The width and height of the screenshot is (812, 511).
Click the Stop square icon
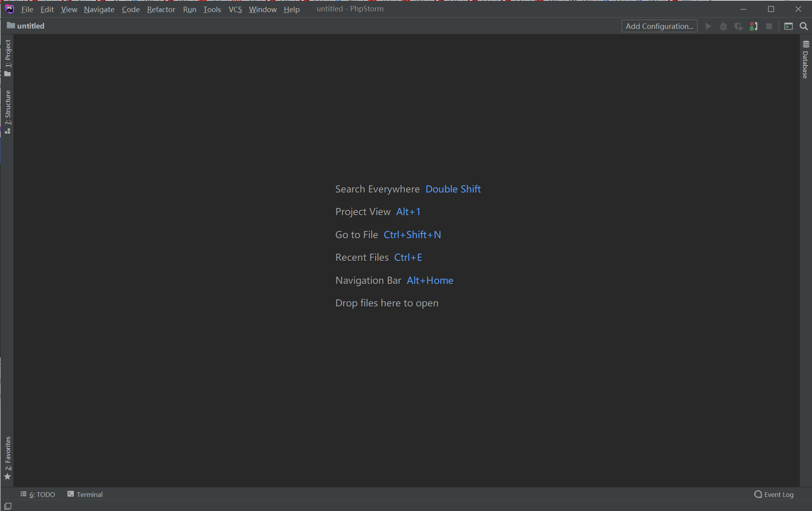pos(769,26)
